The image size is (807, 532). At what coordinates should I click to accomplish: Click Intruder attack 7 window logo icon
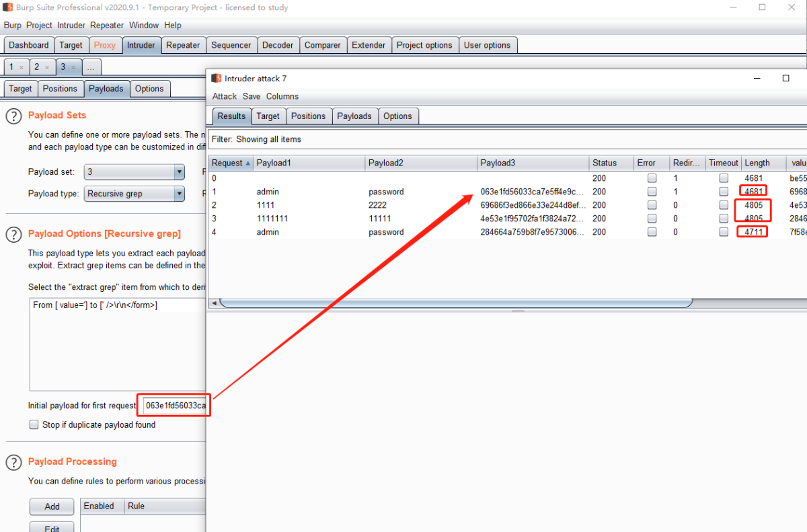tap(216, 78)
